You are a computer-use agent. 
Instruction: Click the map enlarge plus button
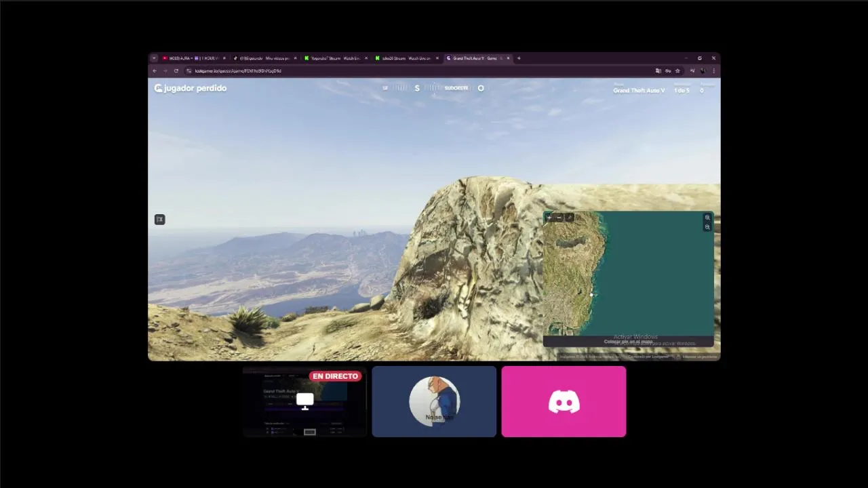(549, 218)
